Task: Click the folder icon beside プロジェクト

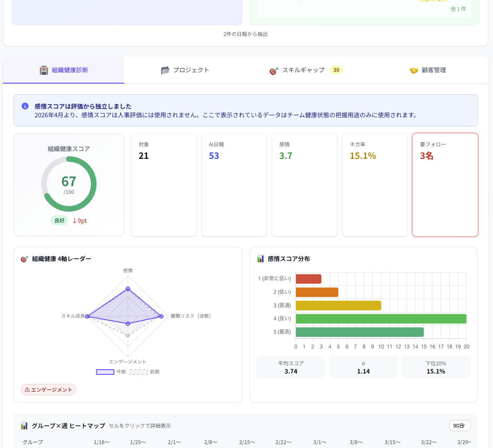Action: (165, 70)
